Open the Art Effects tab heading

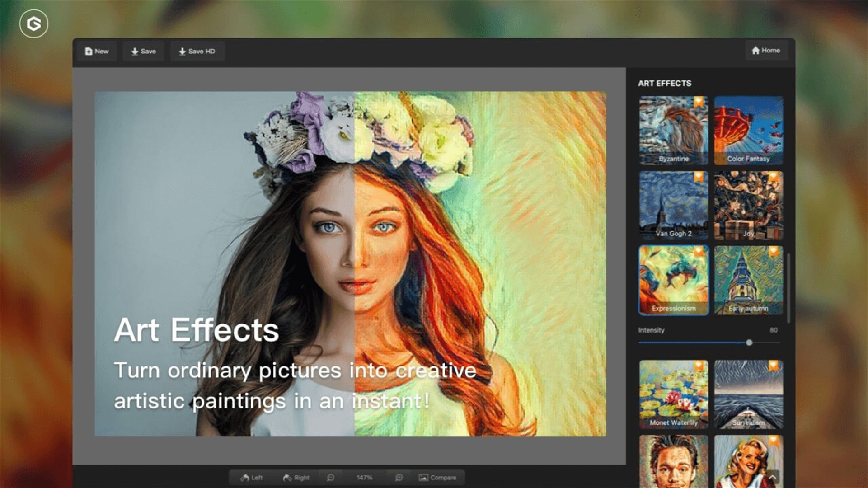click(664, 83)
